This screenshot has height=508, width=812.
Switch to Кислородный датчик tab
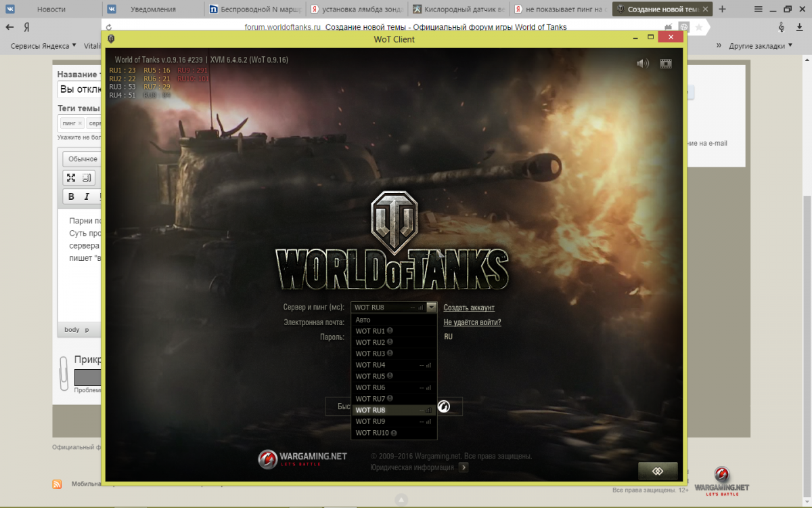pyautogui.click(x=458, y=9)
